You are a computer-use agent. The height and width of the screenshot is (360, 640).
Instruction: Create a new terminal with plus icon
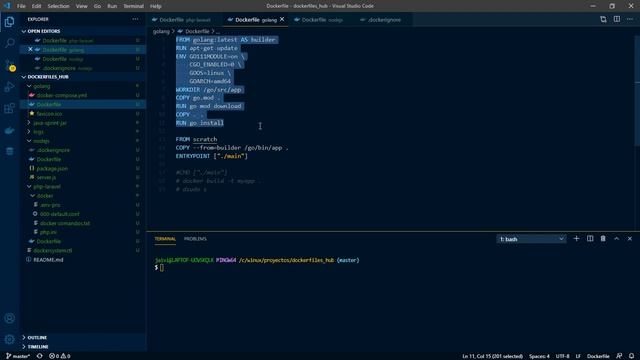pyautogui.click(x=576, y=239)
